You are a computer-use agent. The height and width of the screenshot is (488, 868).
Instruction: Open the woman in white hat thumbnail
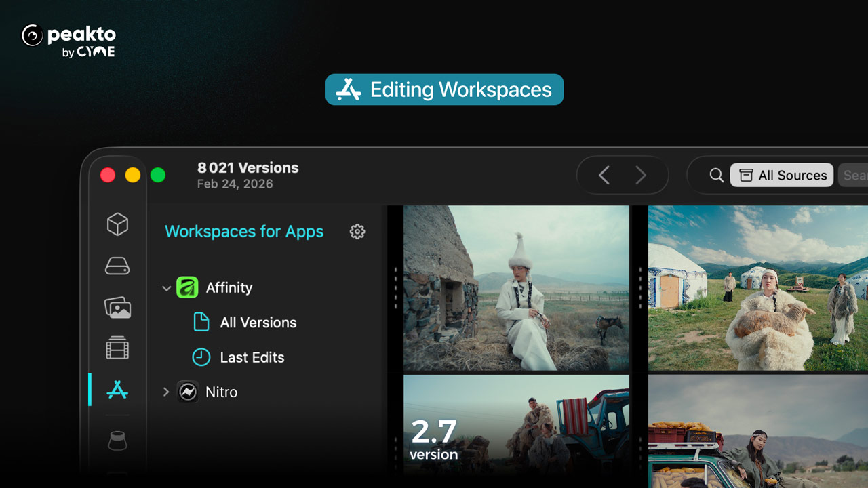[x=516, y=288]
